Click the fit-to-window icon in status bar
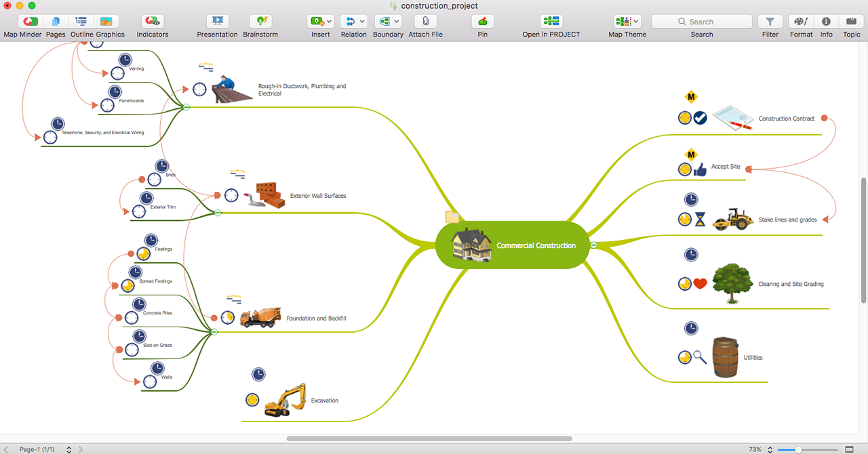The width and height of the screenshot is (868, 454). pos(850,449)
